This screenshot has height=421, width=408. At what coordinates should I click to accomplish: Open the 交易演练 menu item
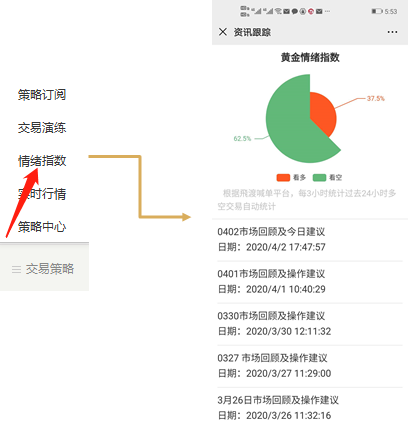tap(42, 128)
